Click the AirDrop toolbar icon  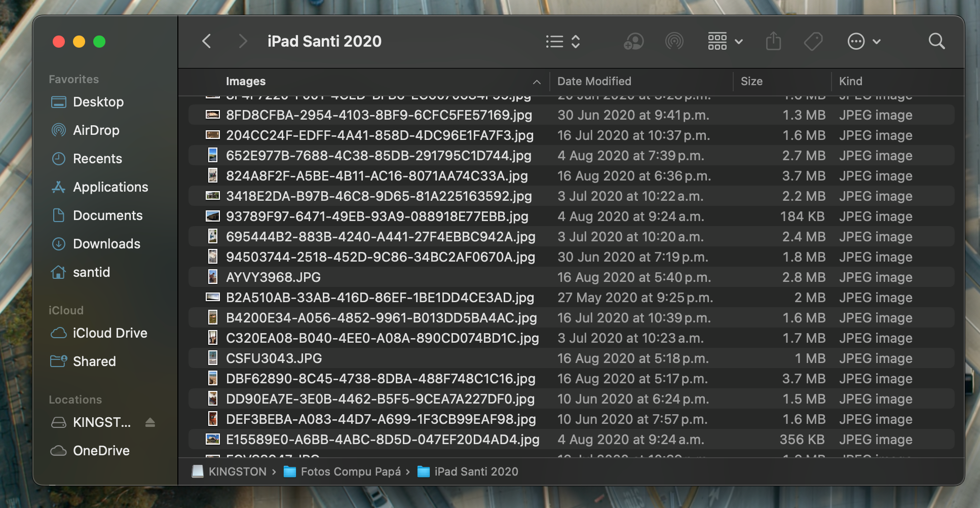[674, 41]
